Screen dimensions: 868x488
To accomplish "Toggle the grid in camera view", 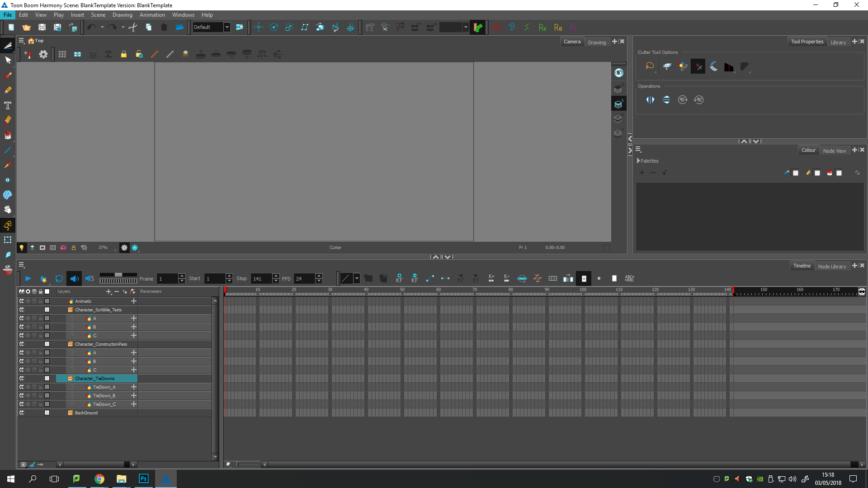I will 62,54.
